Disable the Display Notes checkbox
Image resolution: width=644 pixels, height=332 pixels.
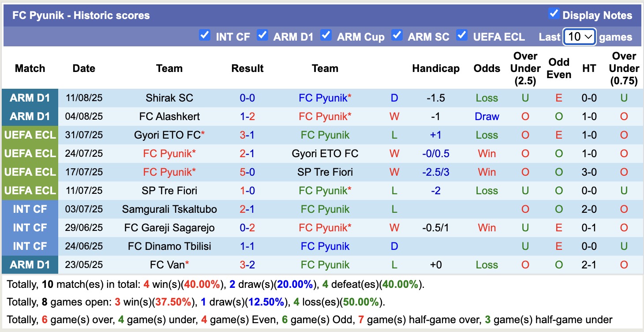coord(554,14)
